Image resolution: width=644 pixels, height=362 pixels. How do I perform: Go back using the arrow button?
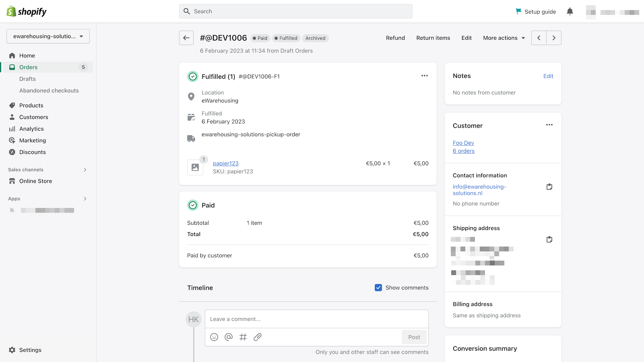tap(186, 38)
